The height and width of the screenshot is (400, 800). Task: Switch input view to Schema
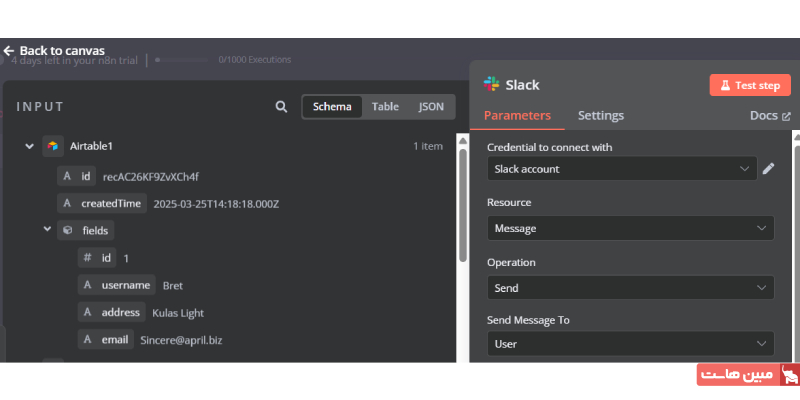pyautogui.click(x=332, y=107)
